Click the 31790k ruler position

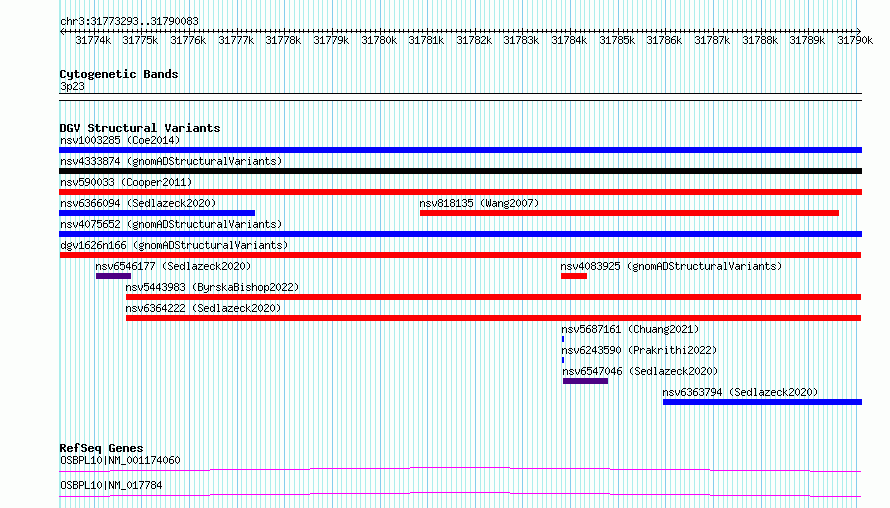pyautogui.click(x=855, y=40)
